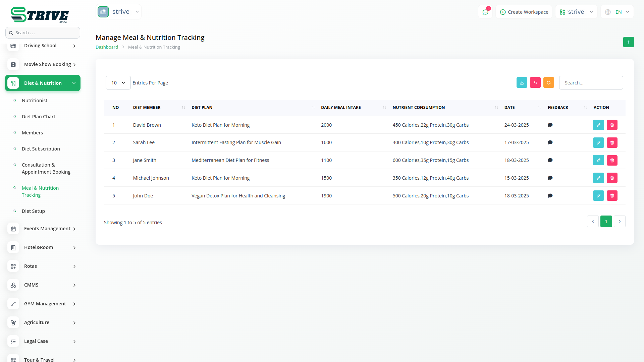Image resolution: width=644 pixels, height=362 pixels.
Task: Sort table by Daily Meal Intake column
Action: (341, 108)
